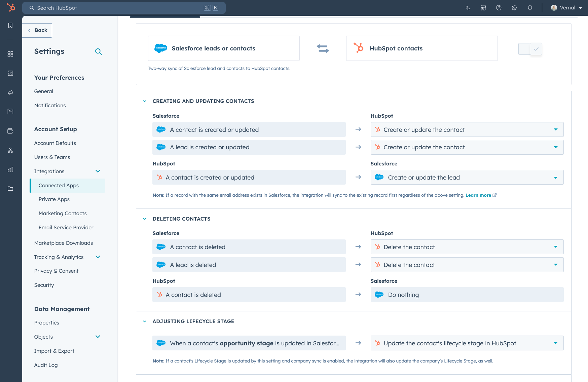
Task: Open Properties under Data Management
Action: click(47, 323)
